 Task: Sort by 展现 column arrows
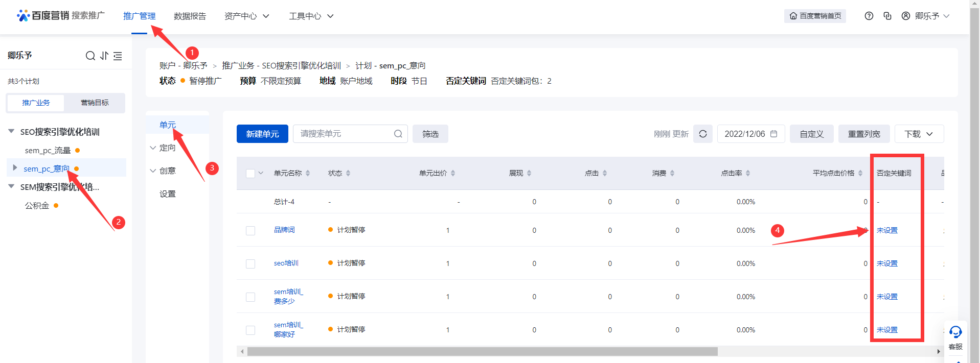pyautogui.click(x=529, y=173)
